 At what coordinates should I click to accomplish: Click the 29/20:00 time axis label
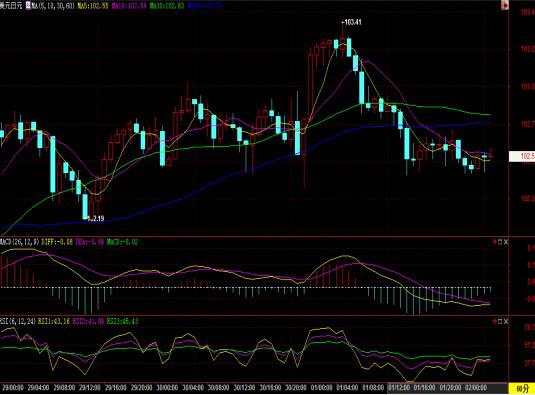(142, 388)
